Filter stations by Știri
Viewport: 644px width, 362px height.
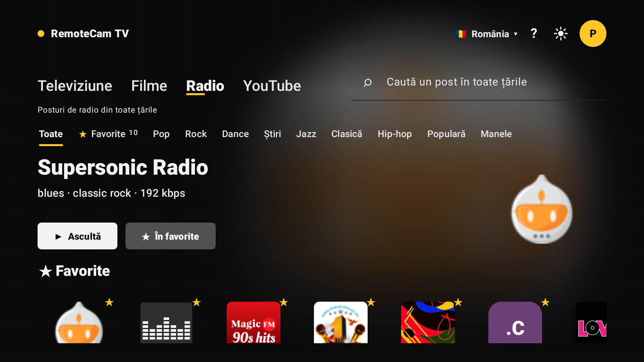pos(272,134)
